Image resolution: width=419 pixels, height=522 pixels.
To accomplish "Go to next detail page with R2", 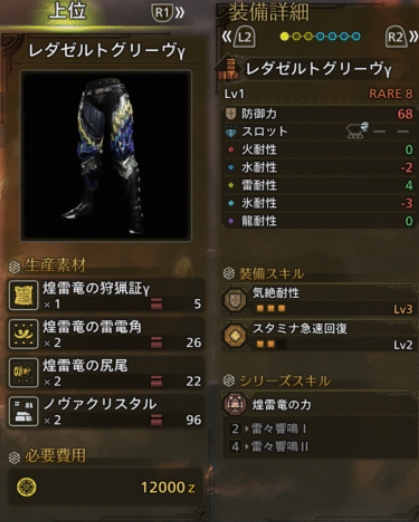I will pyautogui.click(x=401, y=36).
